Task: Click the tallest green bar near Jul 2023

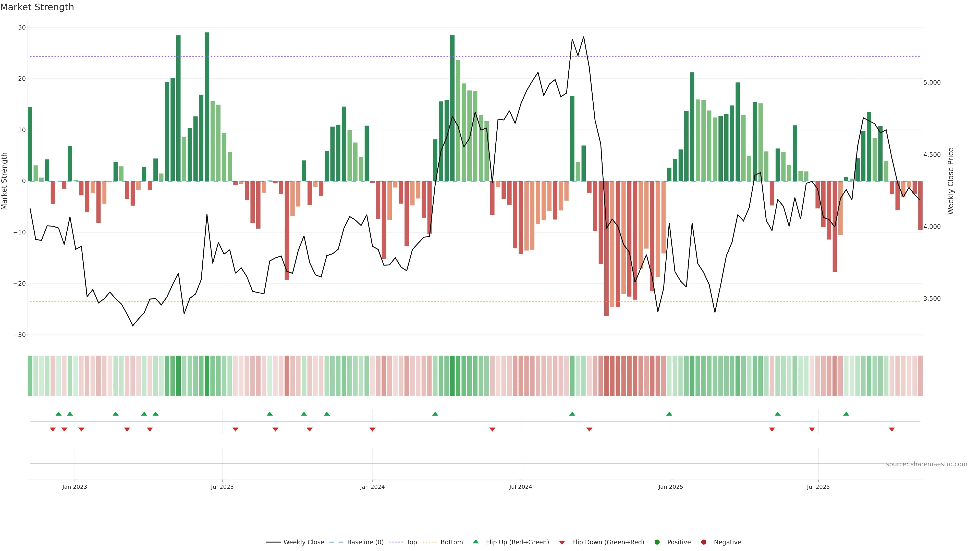Action: click(207, 106)
